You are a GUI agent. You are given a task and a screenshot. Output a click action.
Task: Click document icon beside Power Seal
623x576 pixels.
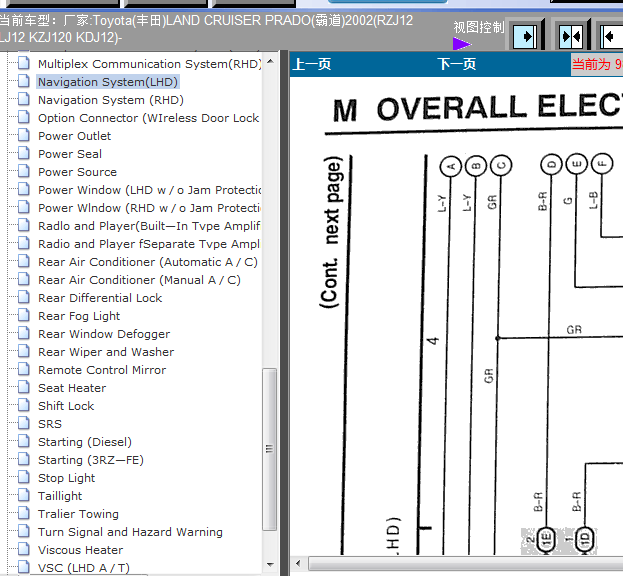(x=24, y=153)
